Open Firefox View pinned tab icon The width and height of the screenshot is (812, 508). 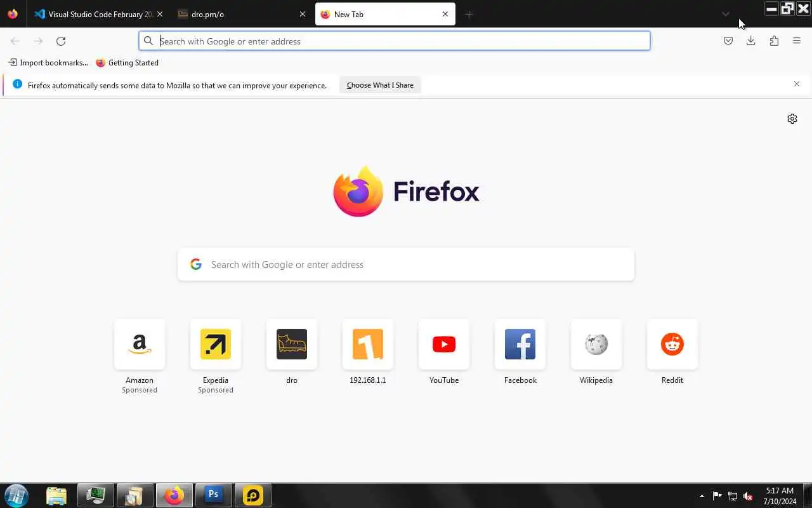(x=13, y=14)
